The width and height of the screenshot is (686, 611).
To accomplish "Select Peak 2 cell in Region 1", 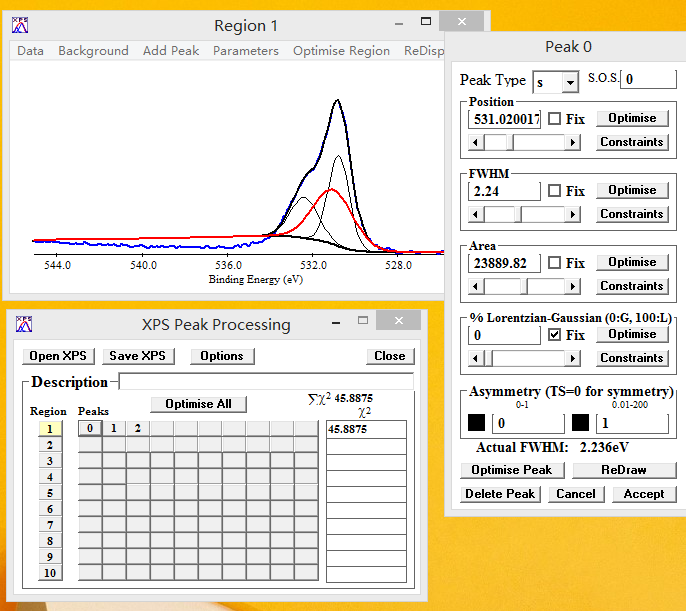I will (138, 428).
